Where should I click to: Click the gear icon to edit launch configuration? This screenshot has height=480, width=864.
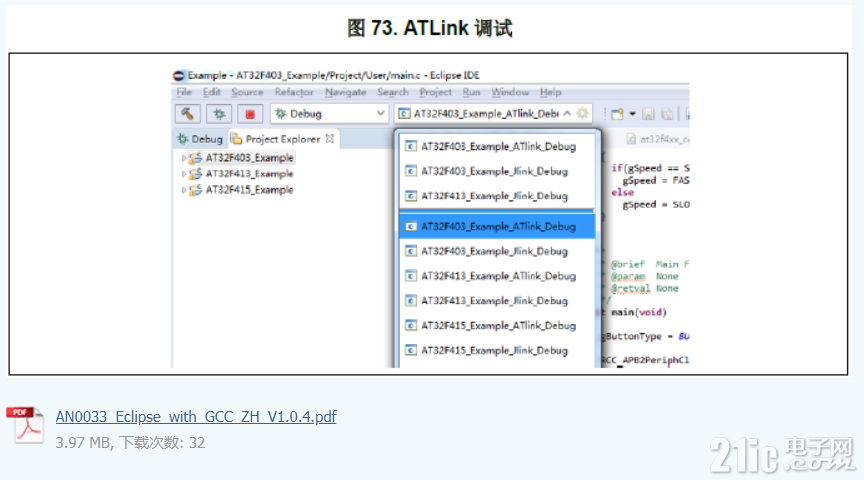tap(582, 114)
